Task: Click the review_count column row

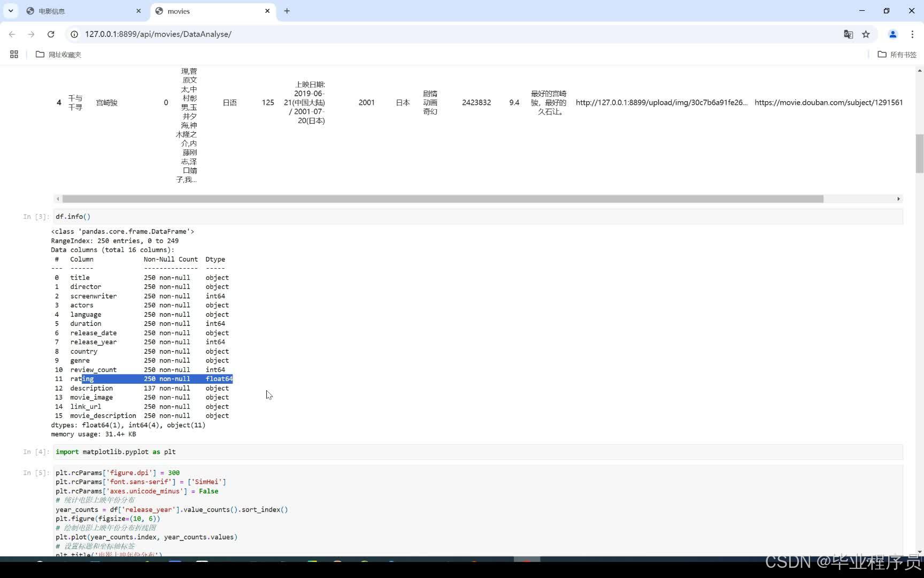Action: [139, 370]
